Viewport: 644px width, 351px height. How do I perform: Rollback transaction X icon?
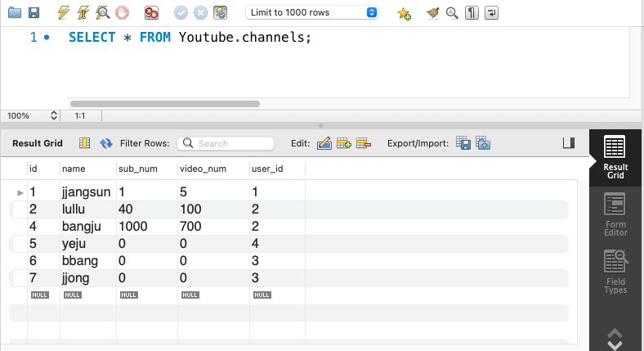[x=200, y=13]
